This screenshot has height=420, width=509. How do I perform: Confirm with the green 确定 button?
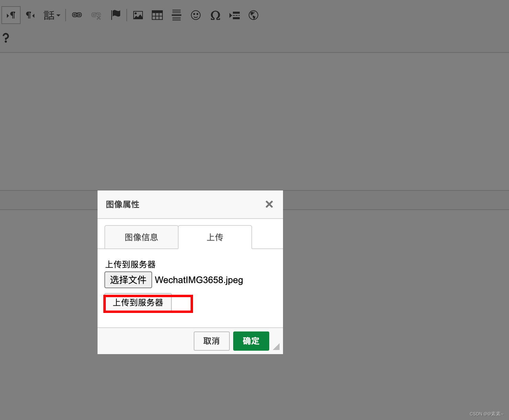[251, 341]
